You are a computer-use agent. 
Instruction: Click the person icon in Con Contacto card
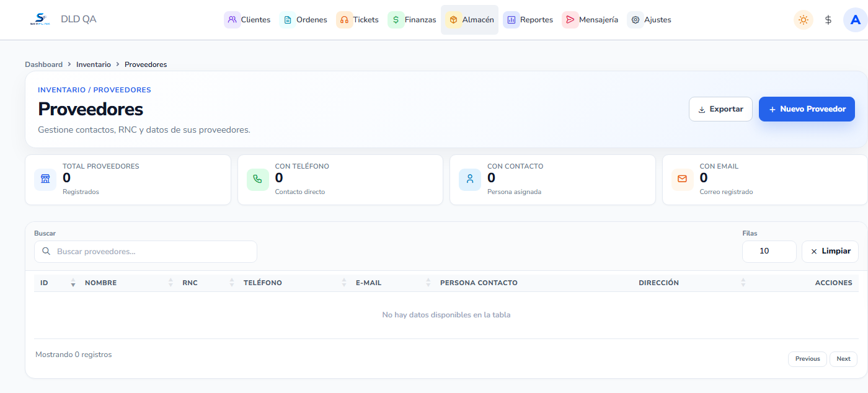470,179
